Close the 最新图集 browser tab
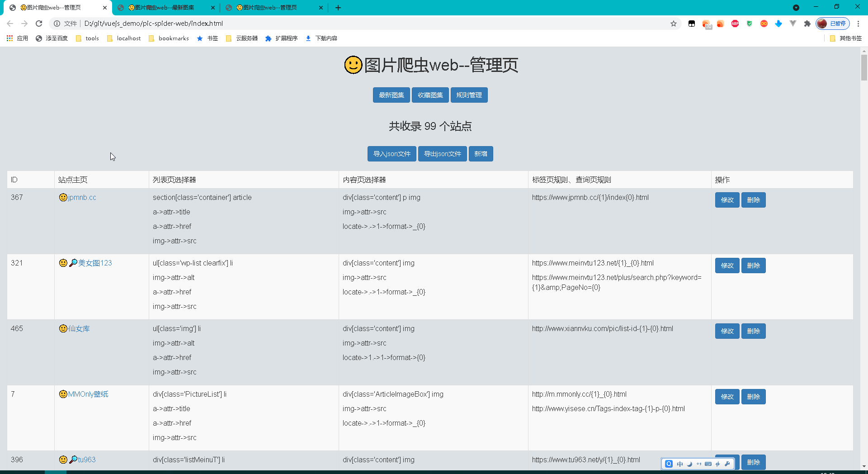This screenshot has height=474, width=868. 213,8
